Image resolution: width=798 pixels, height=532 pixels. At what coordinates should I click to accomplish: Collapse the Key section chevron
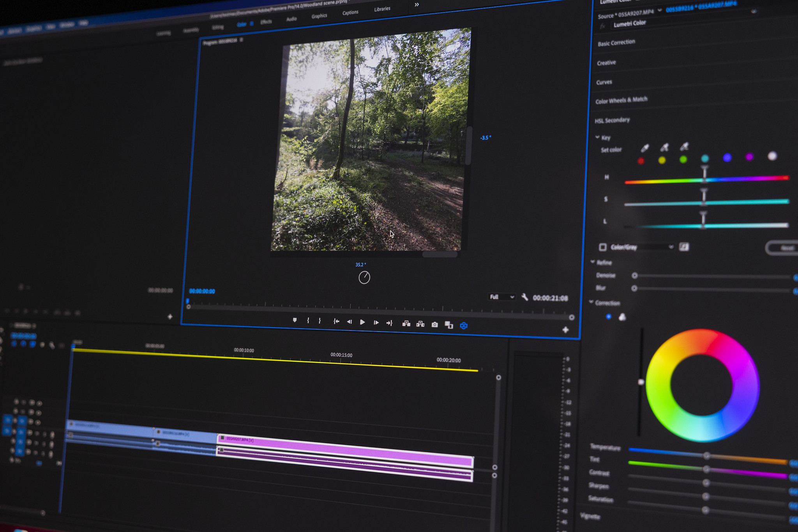coord(597,137)
